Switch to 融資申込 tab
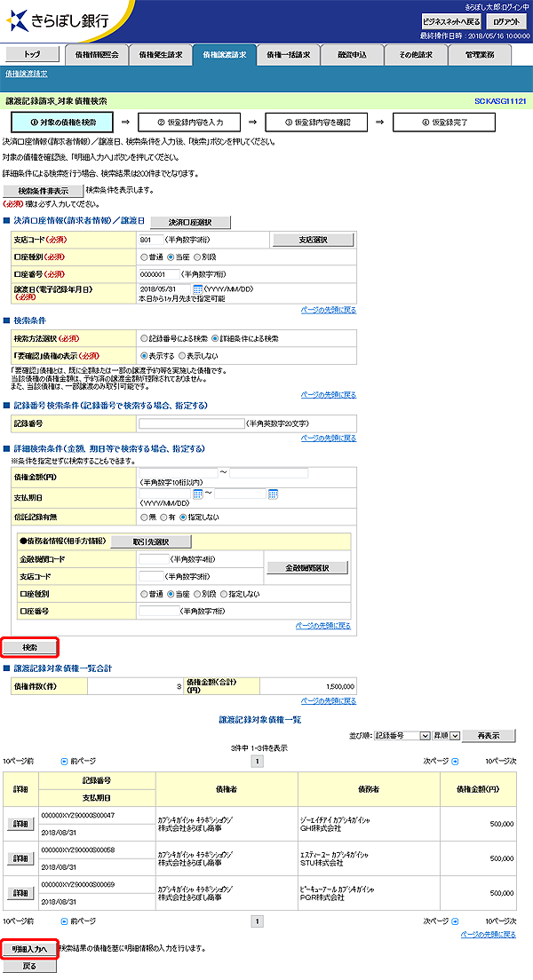The width and height of the screenshot is (533, 980). pyautogui.click(x=352, y=55)
